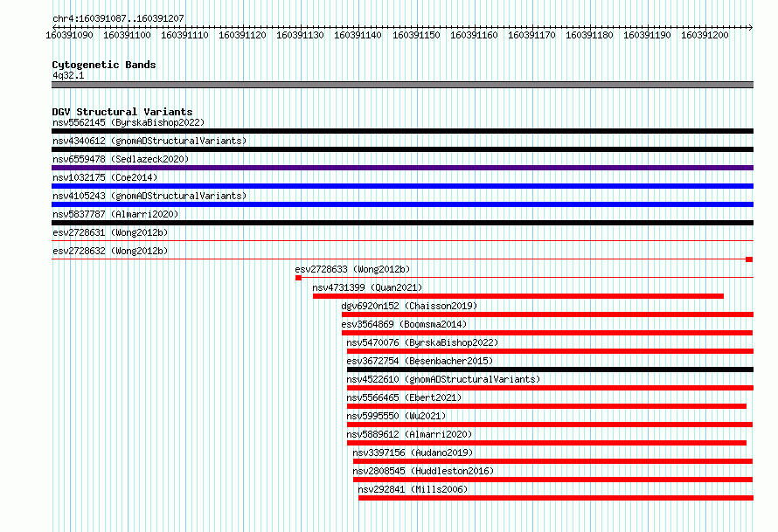Click ruler position 160391200
This screenshot has height=532, width=778.
pyautogui.click(x=705, y=35)
